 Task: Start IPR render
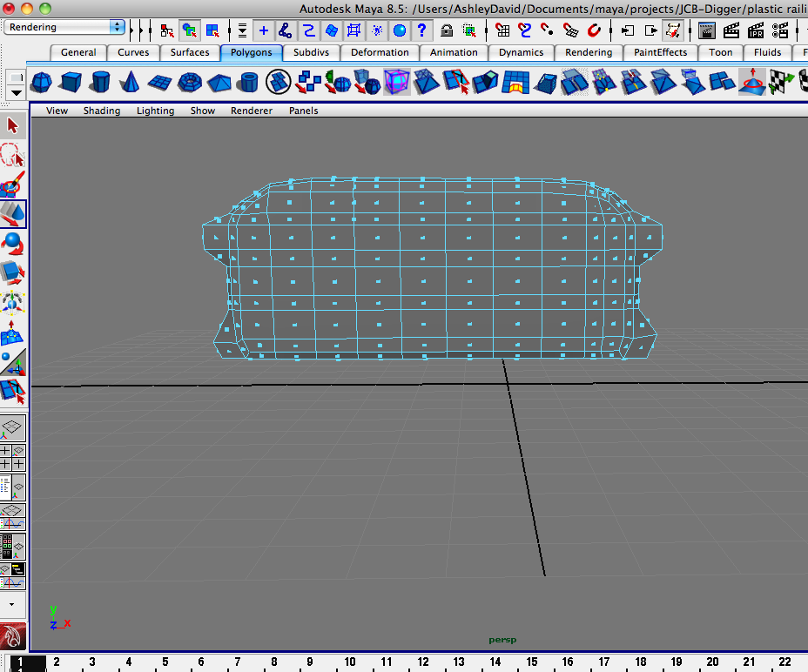point(756,31)
